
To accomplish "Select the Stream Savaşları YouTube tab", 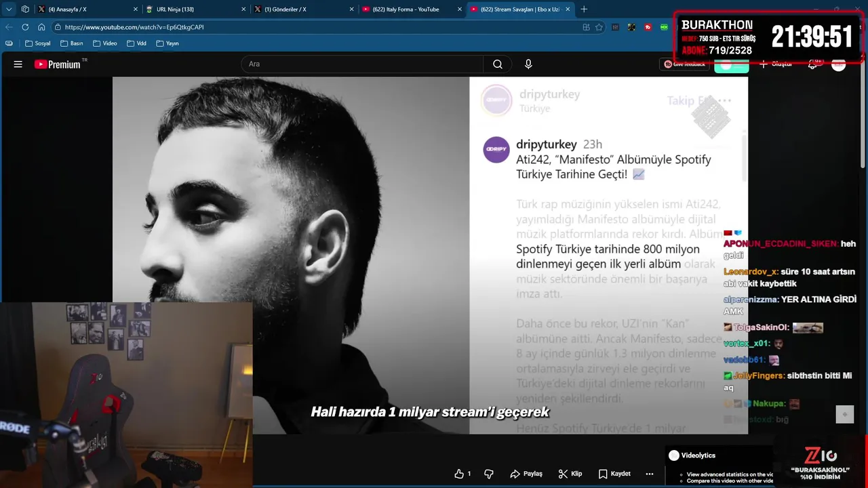I will point(521,9).
